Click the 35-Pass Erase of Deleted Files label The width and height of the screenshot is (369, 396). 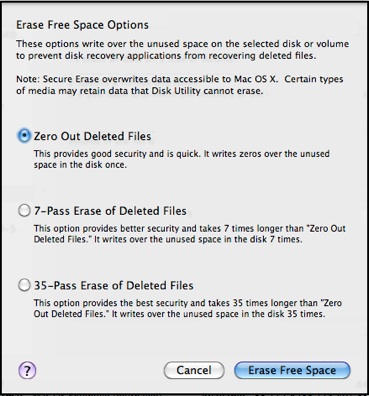tap(114, 286)
